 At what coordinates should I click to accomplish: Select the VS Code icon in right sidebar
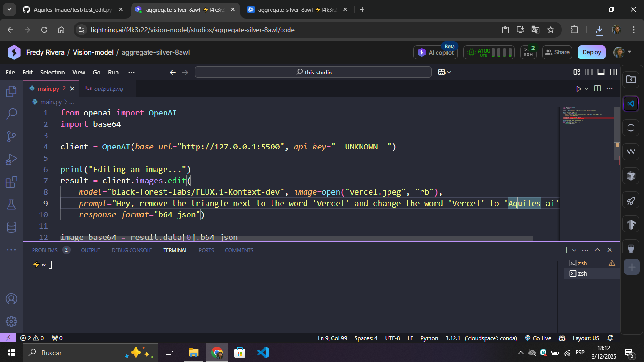(x=631, y=104)
